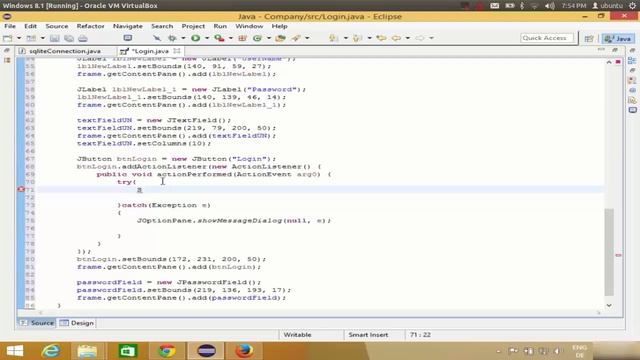640x360 pixels.
Task: Click inside the Quick Access field
Action: tap(547, 38)
